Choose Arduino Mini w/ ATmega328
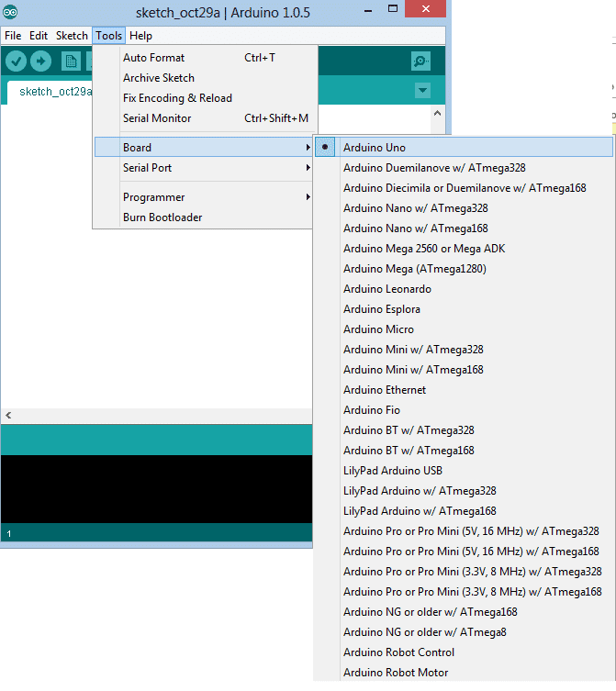 (x=463, y=350)
